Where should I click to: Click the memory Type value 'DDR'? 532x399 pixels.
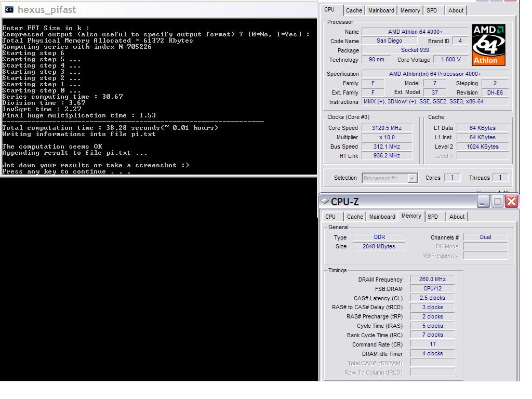379,237
